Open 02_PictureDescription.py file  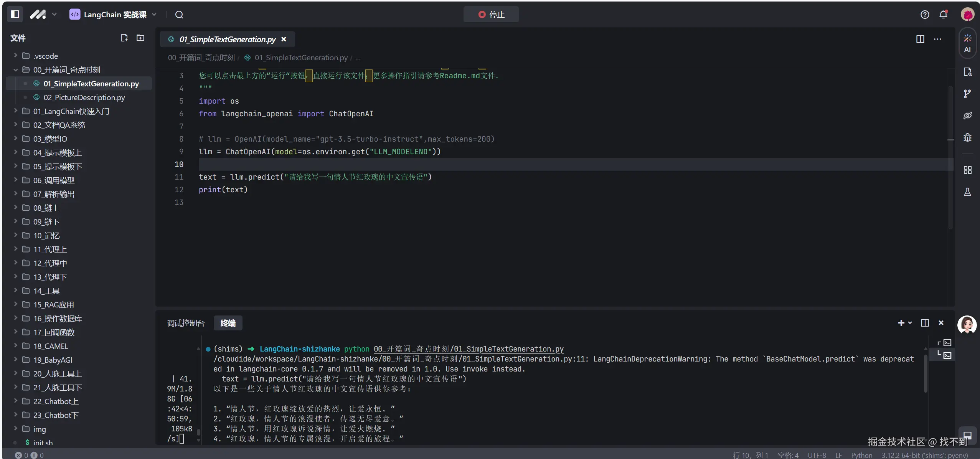pyautogui.click(x=84, y=97)
